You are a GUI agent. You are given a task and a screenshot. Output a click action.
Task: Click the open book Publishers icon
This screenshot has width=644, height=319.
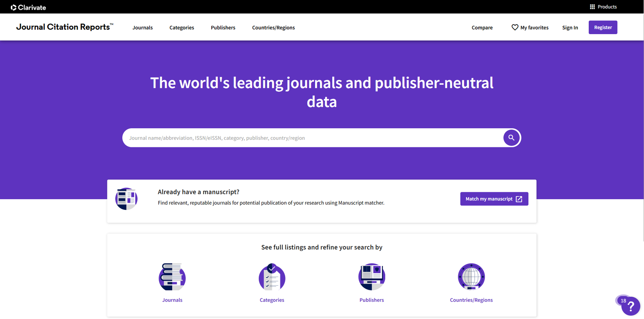(x=371, y=277)
